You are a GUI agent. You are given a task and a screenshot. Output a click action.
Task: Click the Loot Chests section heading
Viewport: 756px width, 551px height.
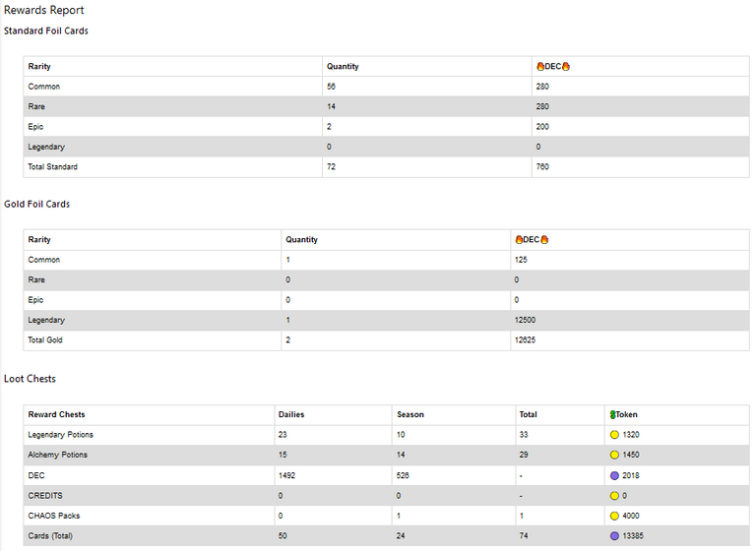pos(30,379)
